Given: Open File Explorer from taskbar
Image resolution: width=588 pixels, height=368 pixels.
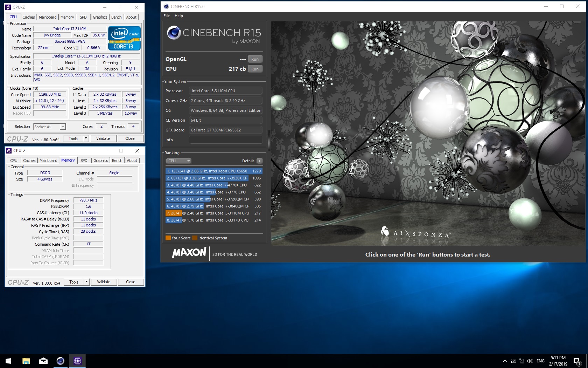Looking at the screenshot, I should point(26,361).
